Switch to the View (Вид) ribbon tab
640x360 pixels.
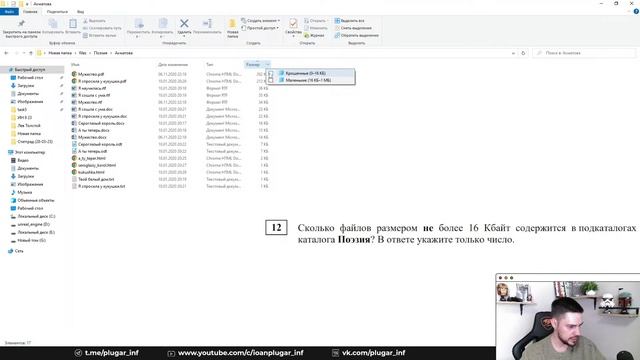point(80,11)
